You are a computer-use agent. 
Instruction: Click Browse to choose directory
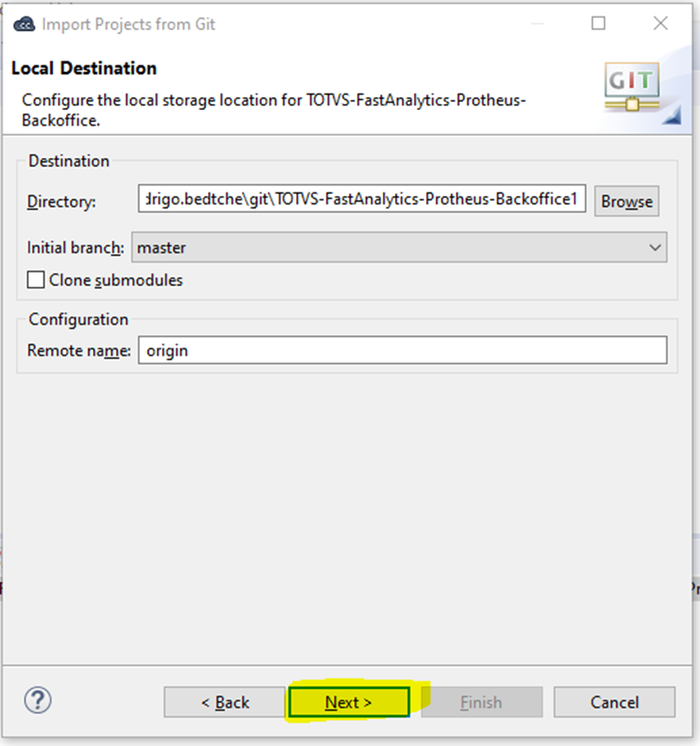(626, 201)
